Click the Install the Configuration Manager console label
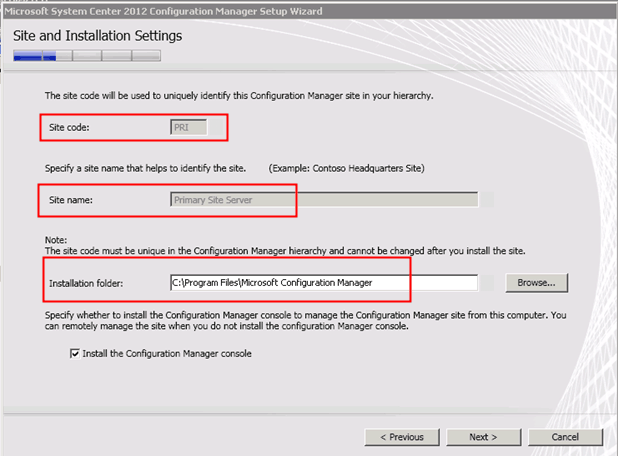Screen dimensions: 618x456 click(x=167, y=354)
